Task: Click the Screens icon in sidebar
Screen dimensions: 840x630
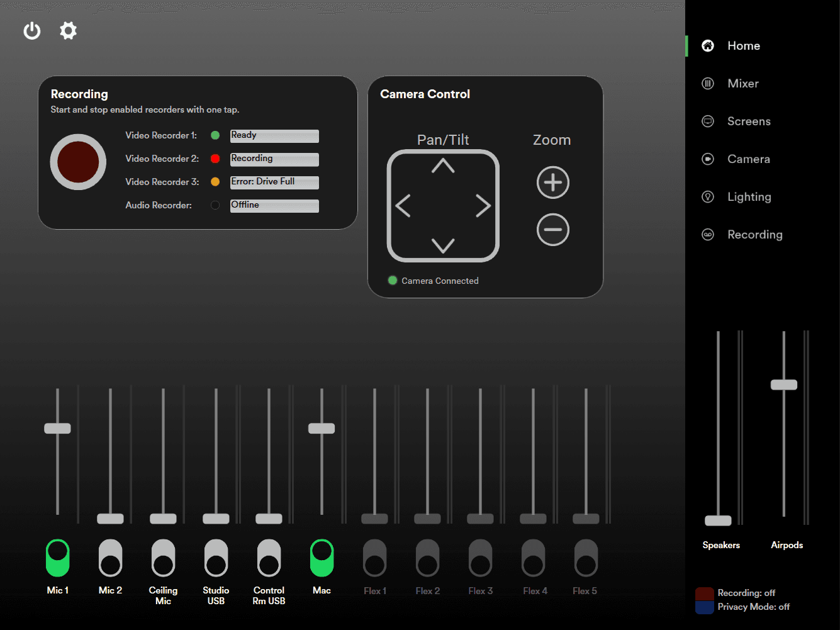Action: [708, 121]
